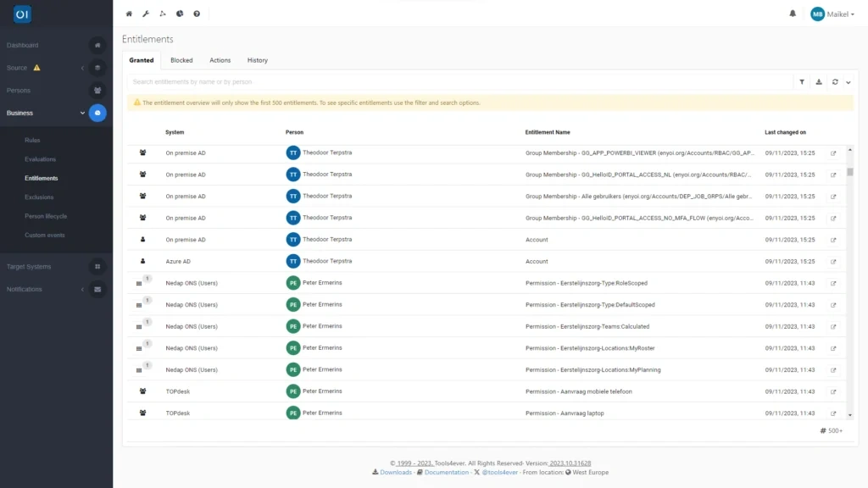Sort by the Entitlement Name column header

click(x=548, y=132)
